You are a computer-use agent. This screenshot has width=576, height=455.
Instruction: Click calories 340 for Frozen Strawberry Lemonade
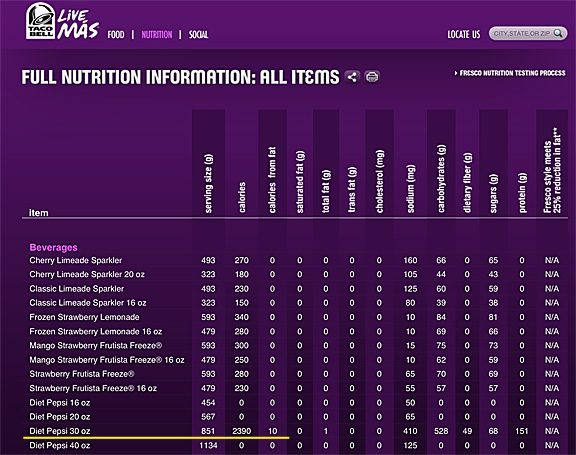point(242,317)
